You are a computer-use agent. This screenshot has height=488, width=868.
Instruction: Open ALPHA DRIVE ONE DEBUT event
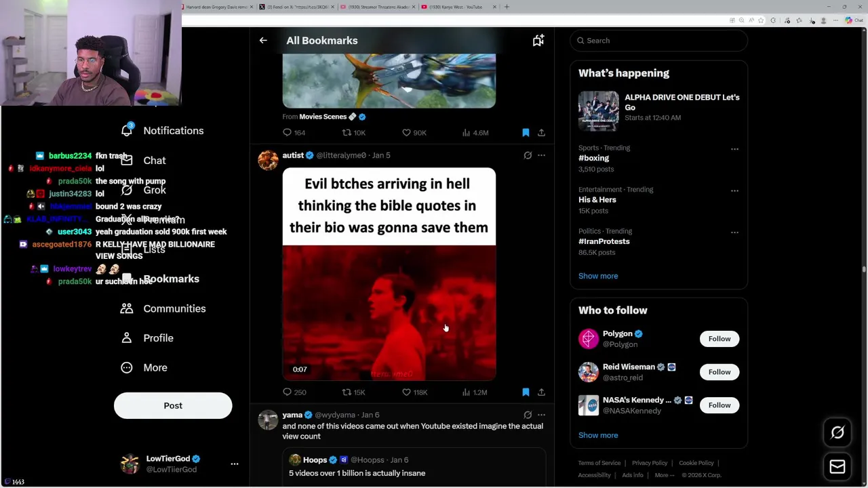click(658, 111)
